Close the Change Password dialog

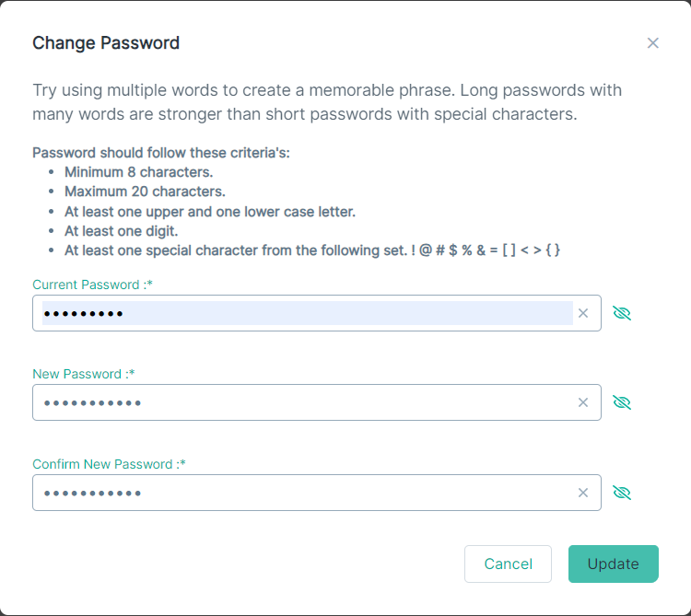coord(652,42)
